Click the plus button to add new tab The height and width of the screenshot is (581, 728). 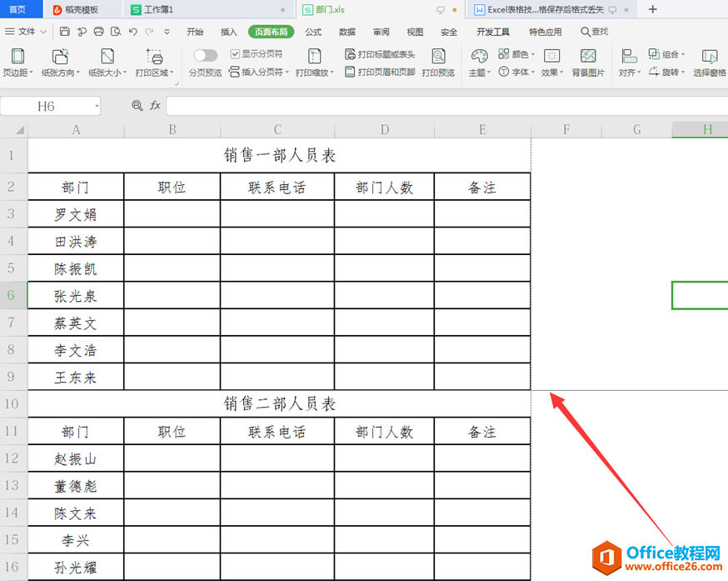click(x=652, y=9)
